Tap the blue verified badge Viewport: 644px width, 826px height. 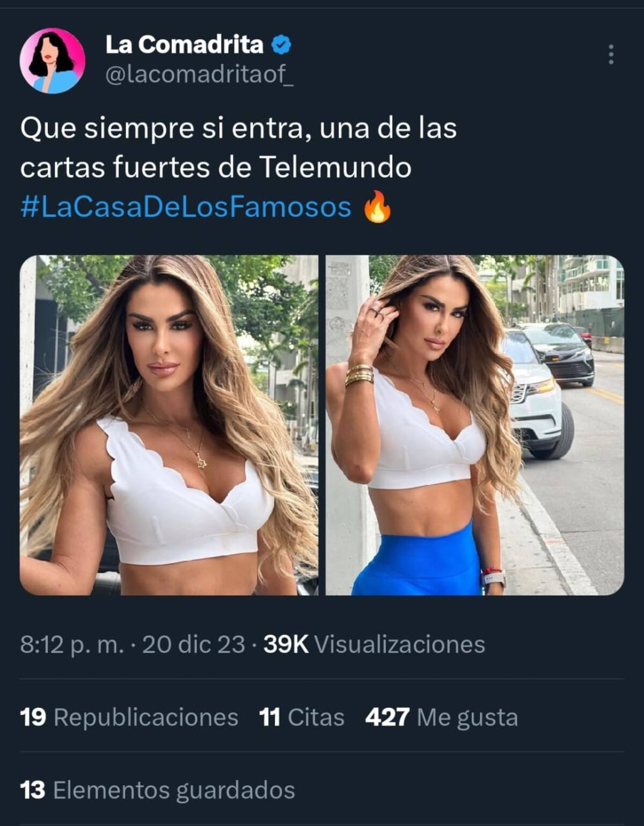pyautogui.click(x=281, y=45)
